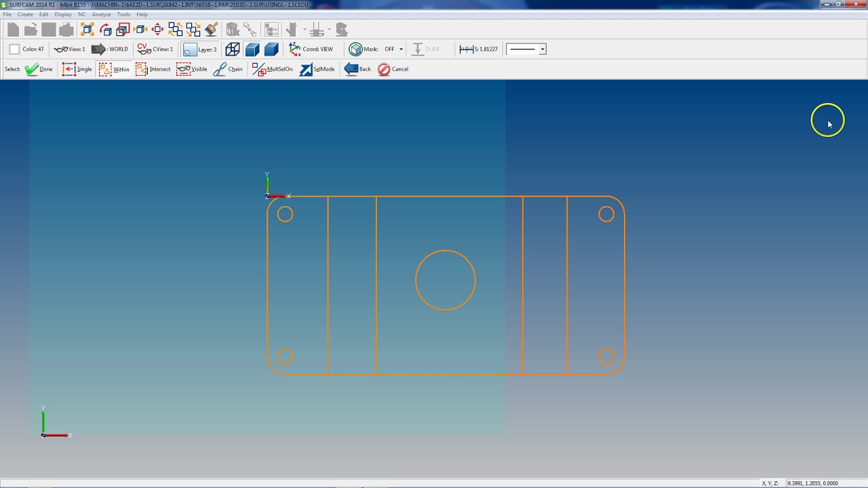Open the Edit menu
The height and width of the screenshot is (488, 868).
click(44, 14)
